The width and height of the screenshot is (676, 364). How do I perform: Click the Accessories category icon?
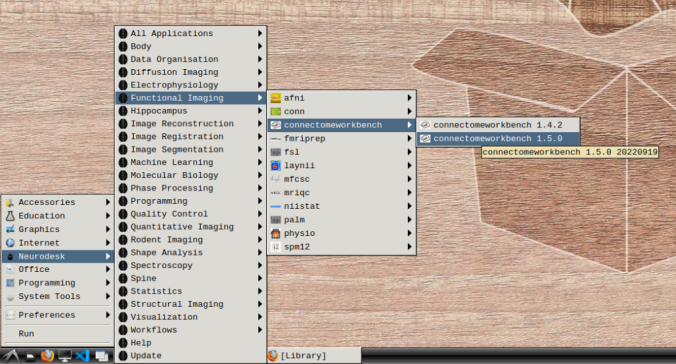point(10,202)
